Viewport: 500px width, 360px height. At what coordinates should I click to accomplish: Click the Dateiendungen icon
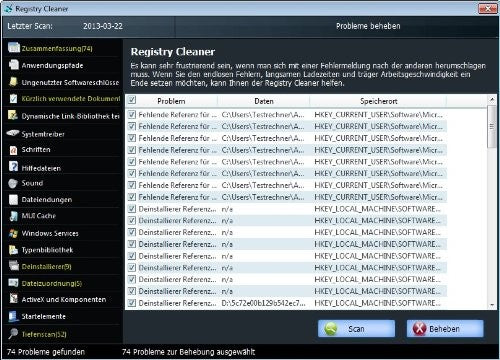pyautogui.click(x=13, y=200)
